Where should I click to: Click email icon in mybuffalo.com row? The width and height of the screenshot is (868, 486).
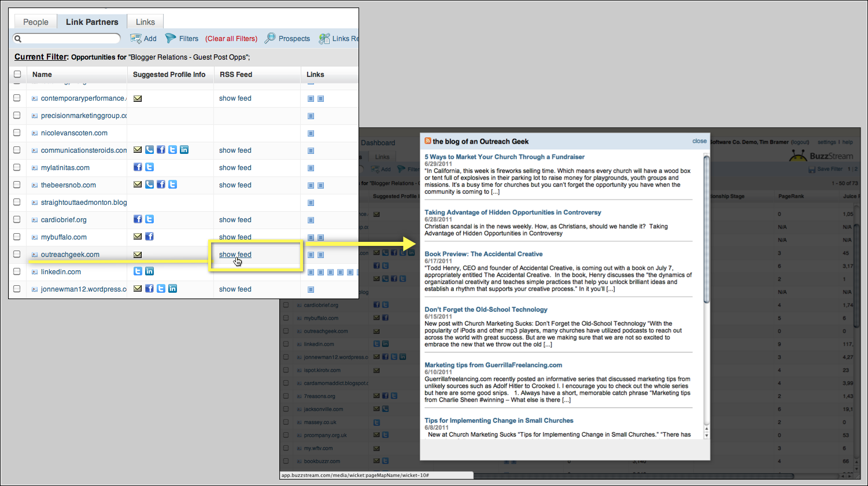coord(138,237)
